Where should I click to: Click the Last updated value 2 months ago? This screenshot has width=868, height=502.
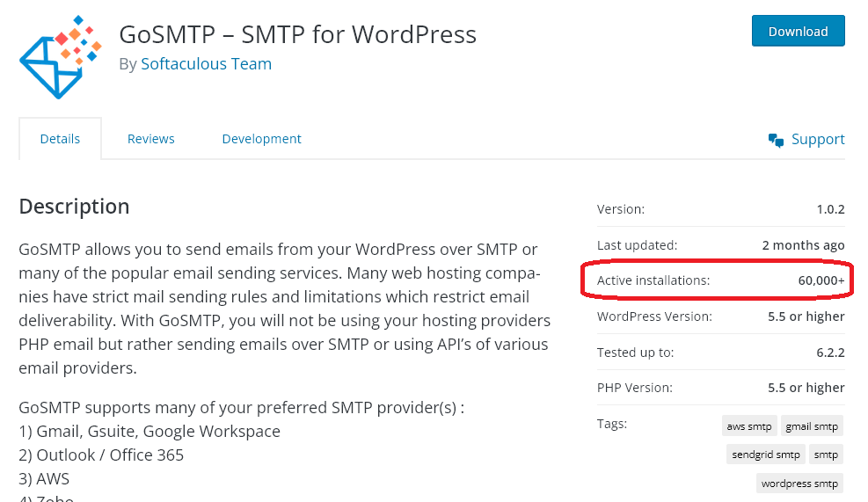[x=803, y=245]
